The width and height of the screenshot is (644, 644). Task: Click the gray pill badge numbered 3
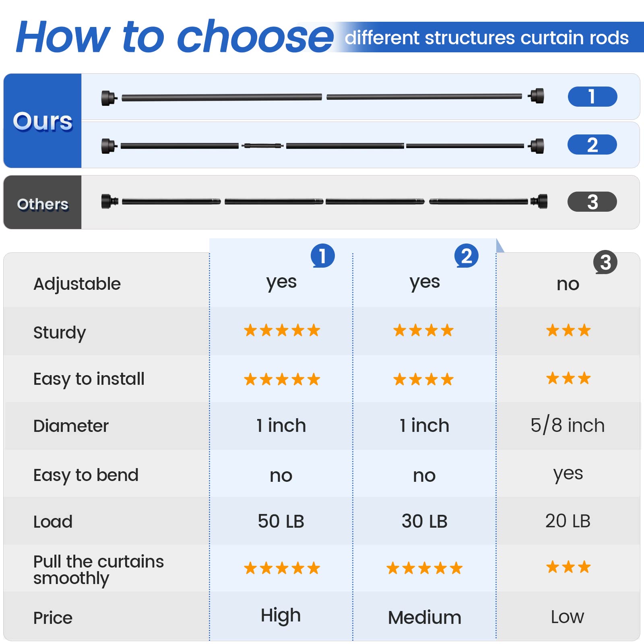tap(592, 202)
